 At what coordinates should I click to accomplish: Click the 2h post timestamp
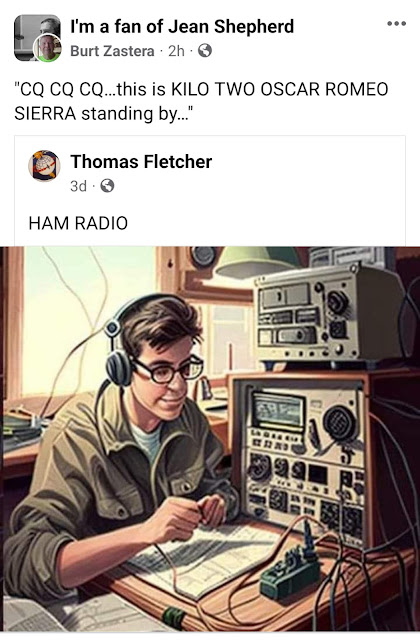click(x=176, y=51)
